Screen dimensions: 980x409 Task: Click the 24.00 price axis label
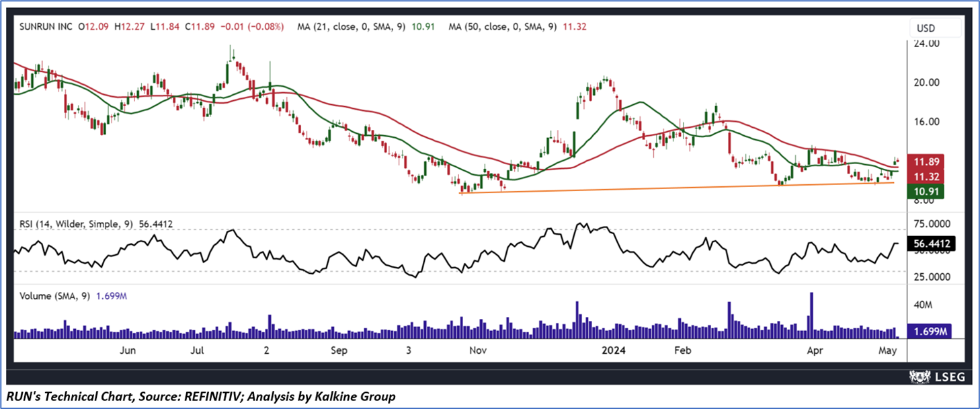tap(926, 44)
